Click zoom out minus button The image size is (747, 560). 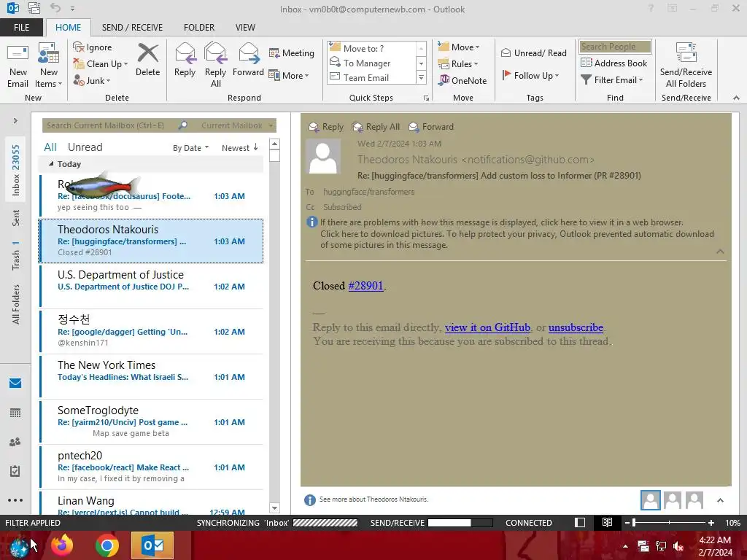pyautogui.click(x=627, y=523)
